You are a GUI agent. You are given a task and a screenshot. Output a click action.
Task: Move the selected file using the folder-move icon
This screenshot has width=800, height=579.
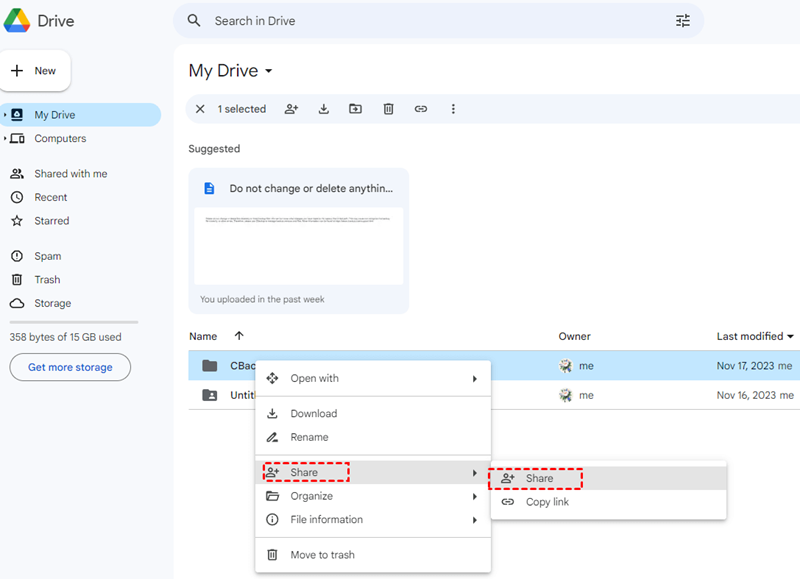tap(355, 109)
